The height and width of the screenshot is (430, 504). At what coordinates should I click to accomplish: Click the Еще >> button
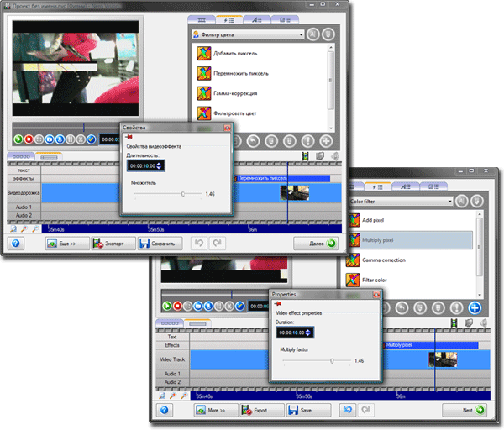pos(67,244)
